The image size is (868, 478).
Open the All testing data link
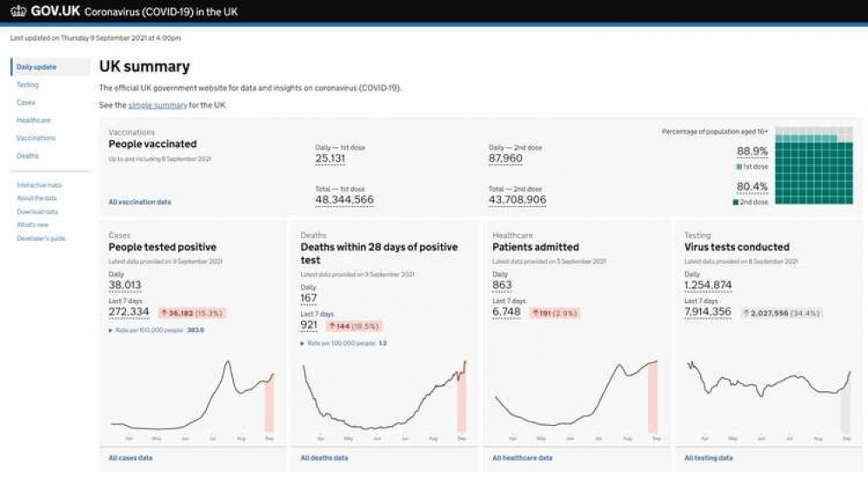point(708,458)
